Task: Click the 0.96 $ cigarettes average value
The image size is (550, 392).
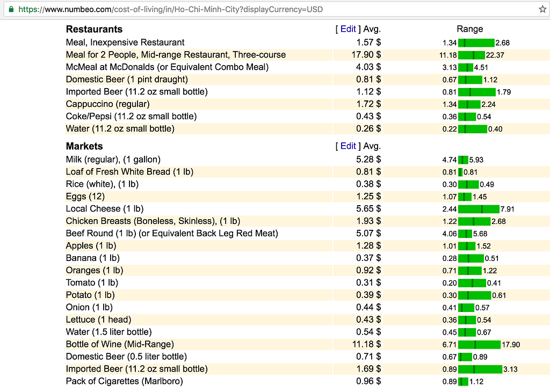Action: click(368, 381)
